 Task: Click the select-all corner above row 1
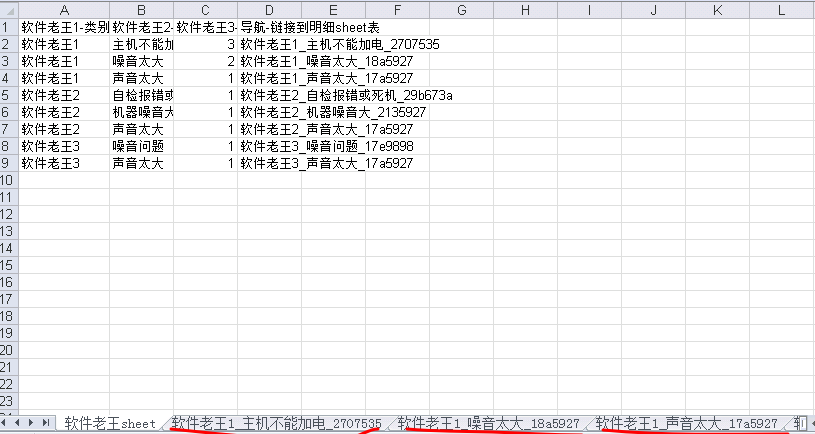pos(9,9)
